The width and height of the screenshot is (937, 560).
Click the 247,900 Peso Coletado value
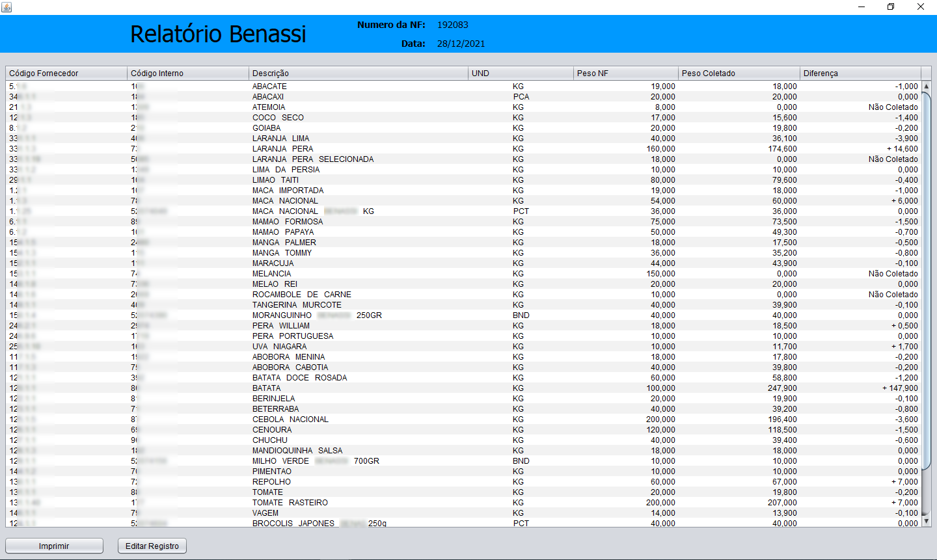782,388
